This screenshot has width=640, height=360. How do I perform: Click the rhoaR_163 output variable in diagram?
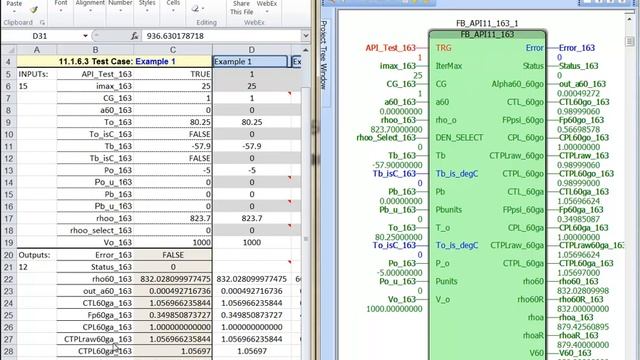click(578, 335)
